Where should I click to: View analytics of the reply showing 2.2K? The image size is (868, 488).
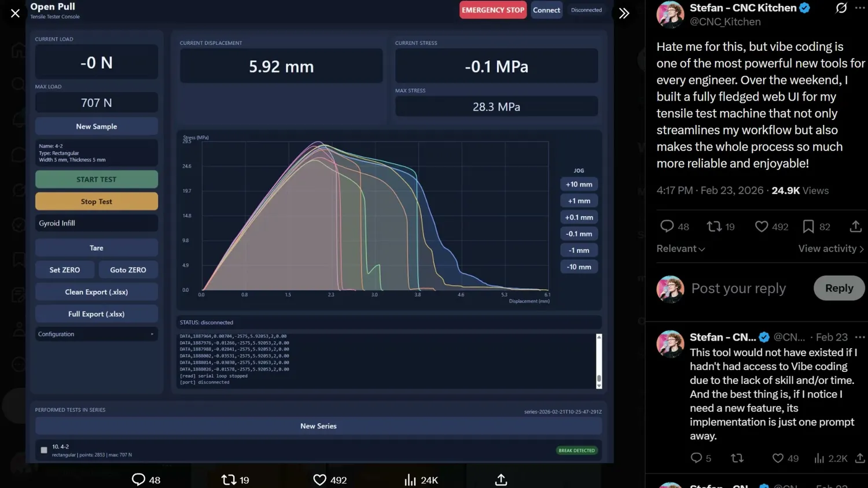pos(819,458)
